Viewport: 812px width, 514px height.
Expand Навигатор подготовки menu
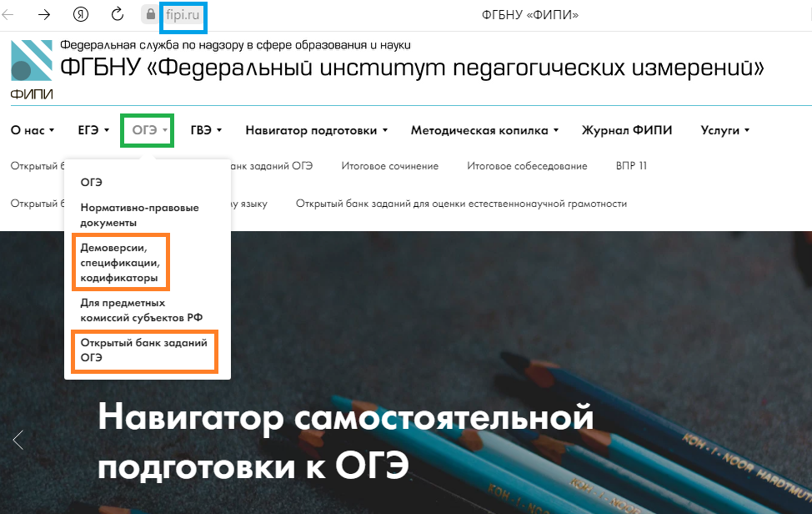[x=317, y=130]
